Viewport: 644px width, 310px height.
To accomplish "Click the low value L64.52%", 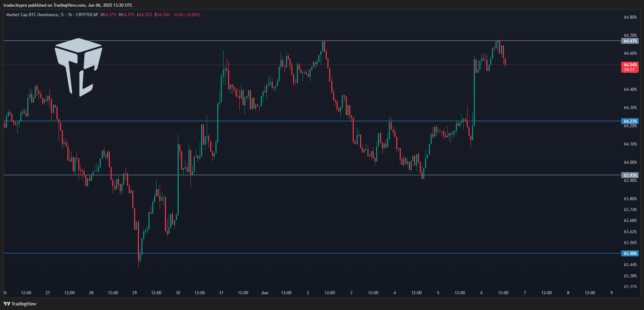I will pyautogui.click(x=145, y=15).
